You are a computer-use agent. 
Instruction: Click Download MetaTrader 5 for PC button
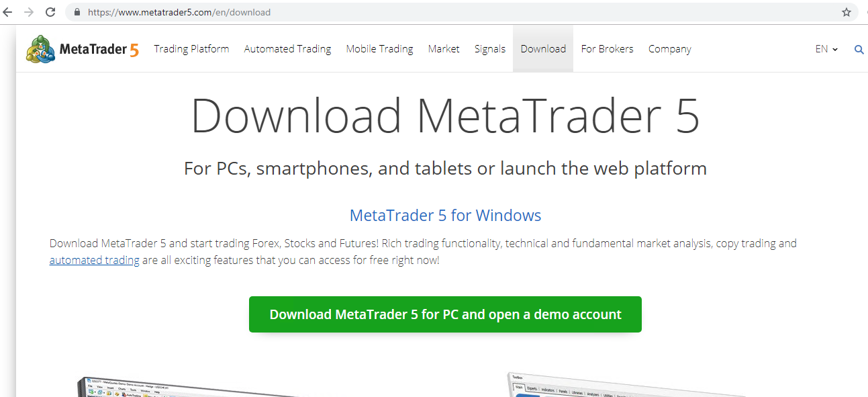pyautogui.click(x=445, y=314)
